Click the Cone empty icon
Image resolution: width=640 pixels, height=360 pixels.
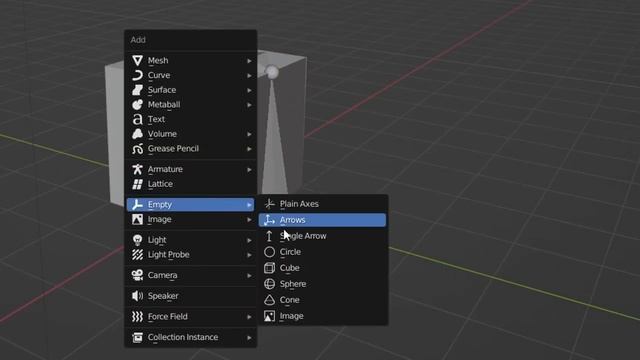click(x=269, y=300)
